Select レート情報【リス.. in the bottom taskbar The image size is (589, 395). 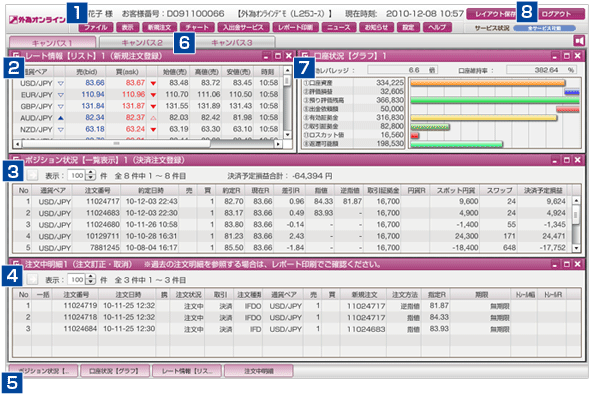click(x=187, y=371)
